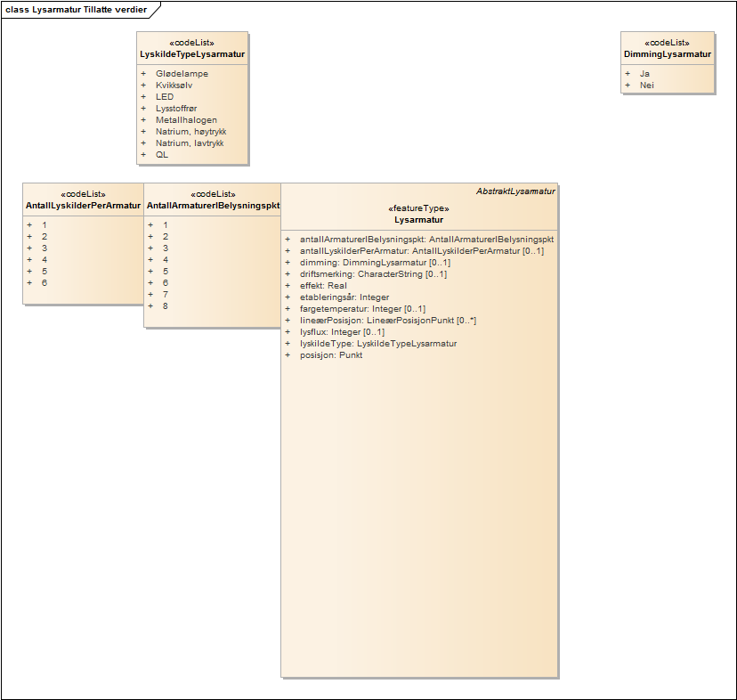
Task: Click the 'Glødelampe' code value
Action: (182, 74)
